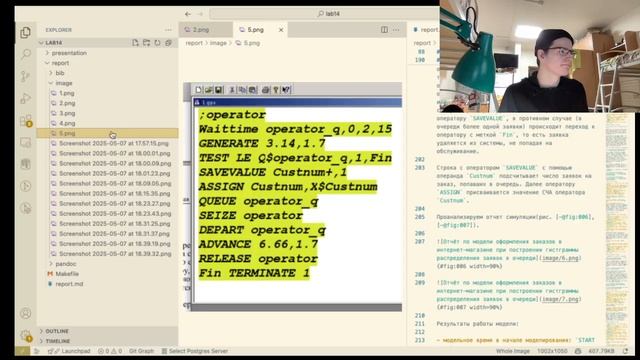Open the Source Control view
The width and height of the screenshot is (640, 360).
(x=25, y=76)
